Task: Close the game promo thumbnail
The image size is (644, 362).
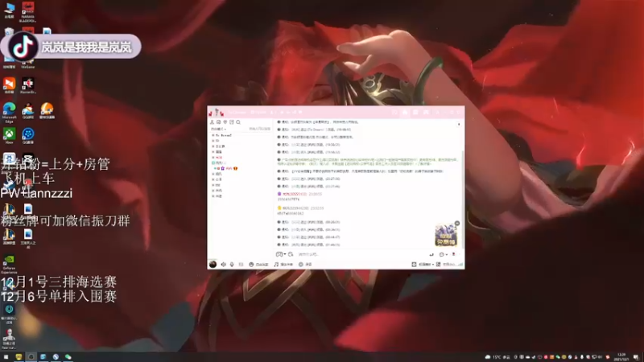Action: pos(457,224)
